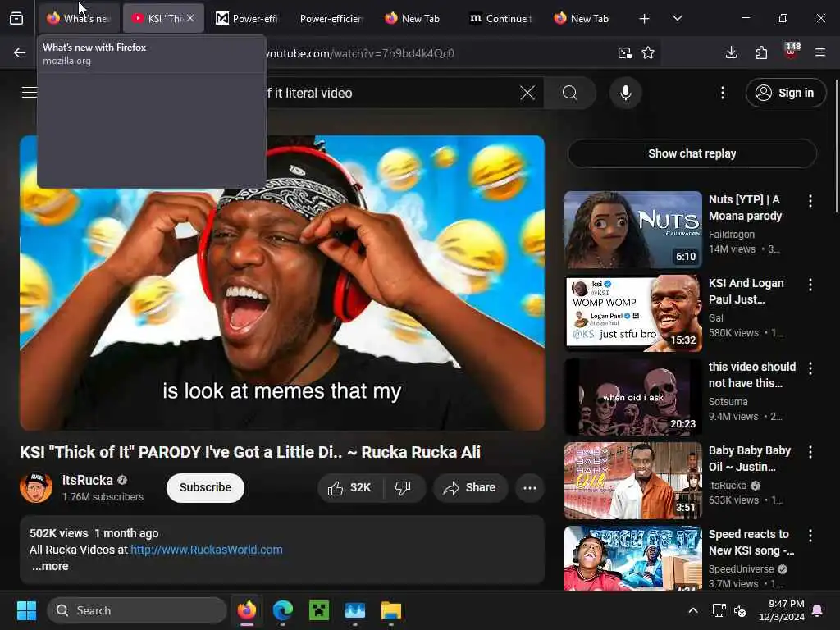Open options for Speed reacts video
This screenshot has height=630, width=840.
[x=810, y=535]
